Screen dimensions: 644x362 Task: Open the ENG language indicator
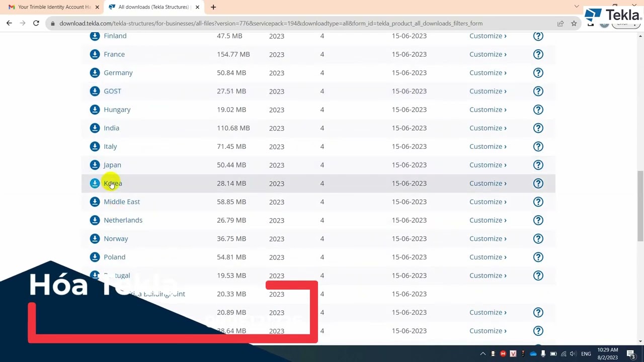[586, 353]
